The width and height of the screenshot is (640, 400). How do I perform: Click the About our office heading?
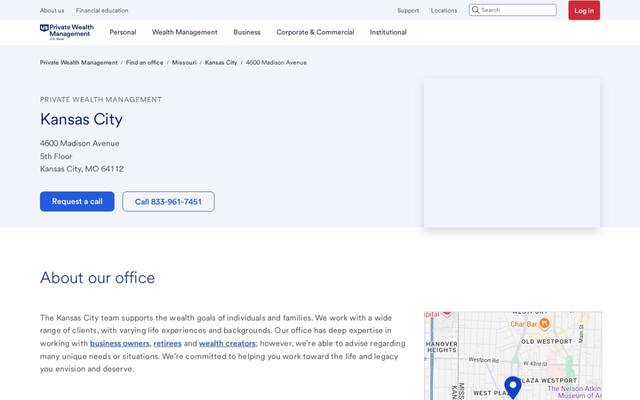(98, 278)
